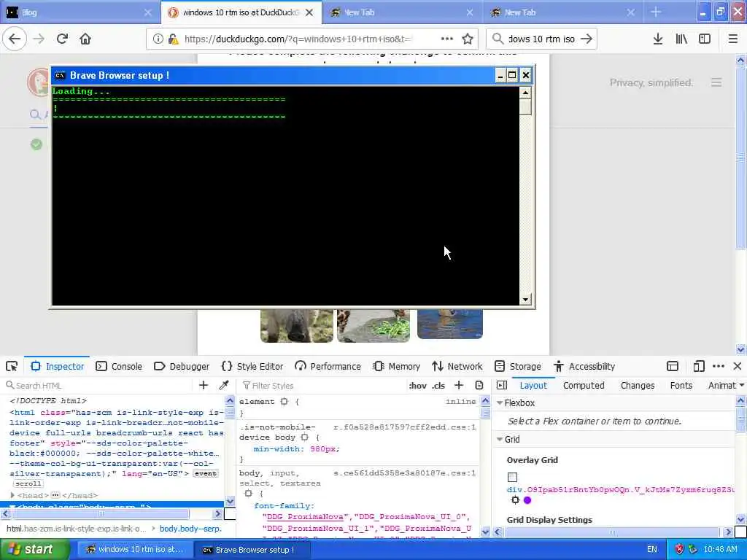Open console window system menu icon
The width and height of the screenshot is (747, 560).
(x=60, y=75)
